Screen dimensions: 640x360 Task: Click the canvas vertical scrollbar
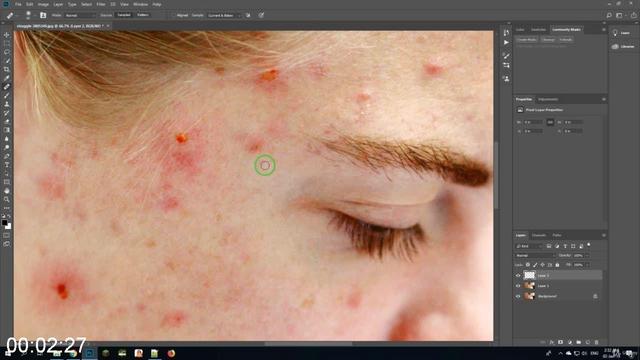point(496,176)
